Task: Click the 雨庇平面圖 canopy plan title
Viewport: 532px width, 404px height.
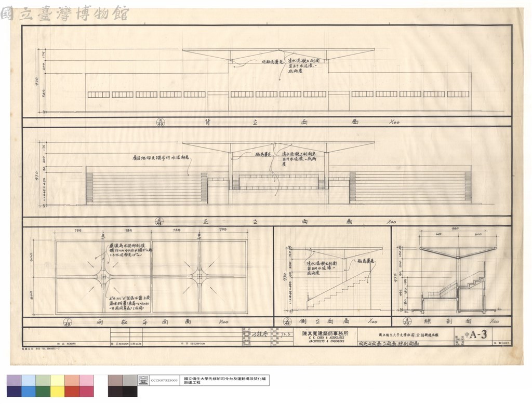Action: (144, 321)
